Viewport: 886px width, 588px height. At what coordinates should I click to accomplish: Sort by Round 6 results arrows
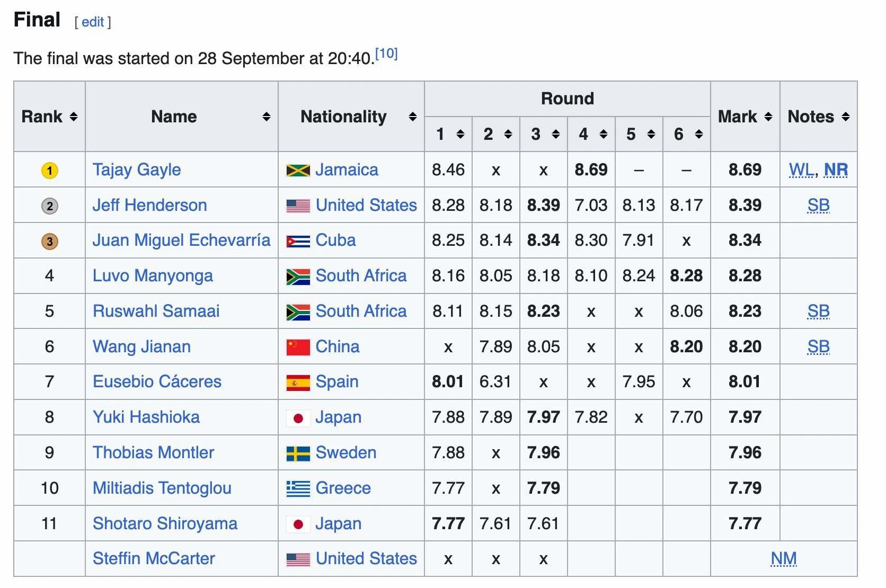699,134
